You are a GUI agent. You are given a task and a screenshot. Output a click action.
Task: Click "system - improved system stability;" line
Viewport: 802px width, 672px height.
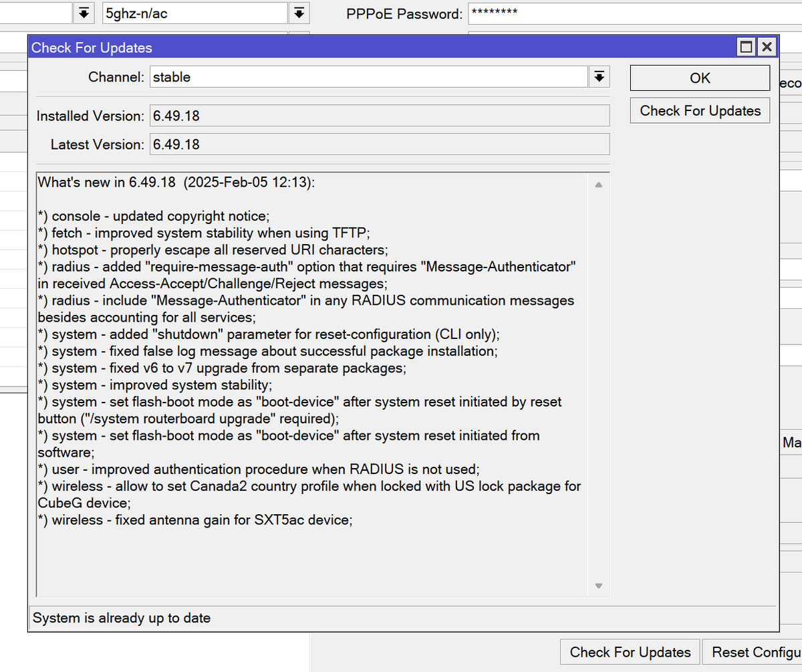(155, 384)
